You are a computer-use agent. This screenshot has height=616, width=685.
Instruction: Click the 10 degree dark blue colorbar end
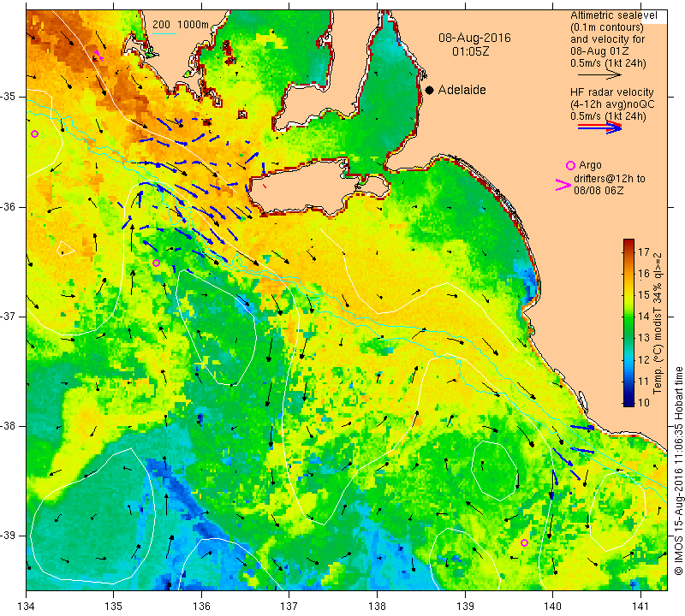click(x=628, y=402)
